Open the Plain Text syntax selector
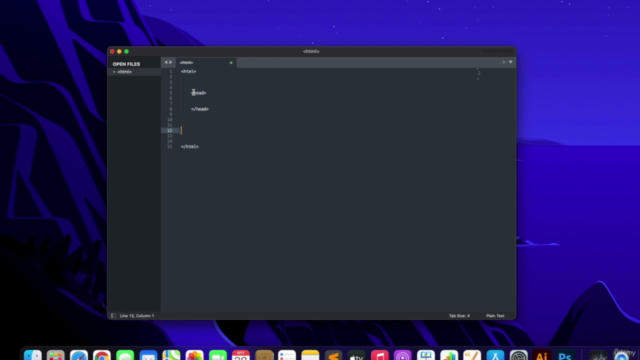 (x=495, y=316)
